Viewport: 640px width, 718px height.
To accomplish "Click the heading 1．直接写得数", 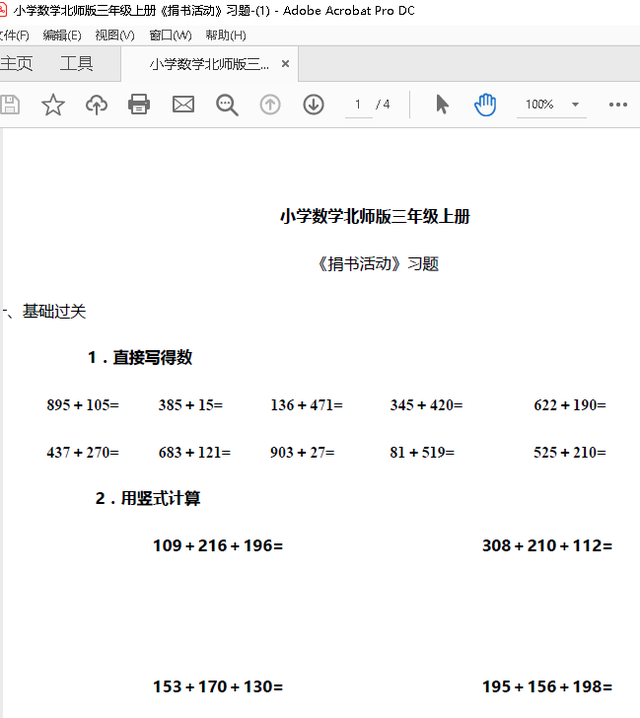I will click(140, 358).
